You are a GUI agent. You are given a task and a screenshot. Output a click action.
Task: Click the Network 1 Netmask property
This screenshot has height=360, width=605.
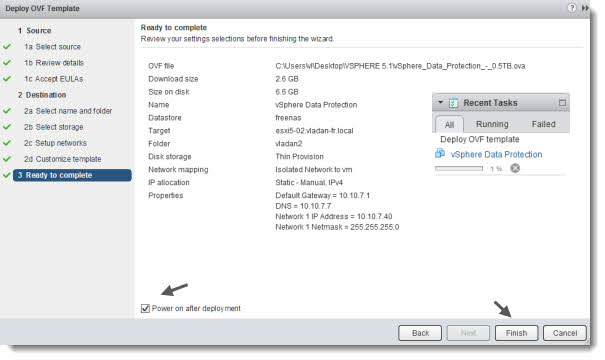pyautogui.click(x=337, y=227)
